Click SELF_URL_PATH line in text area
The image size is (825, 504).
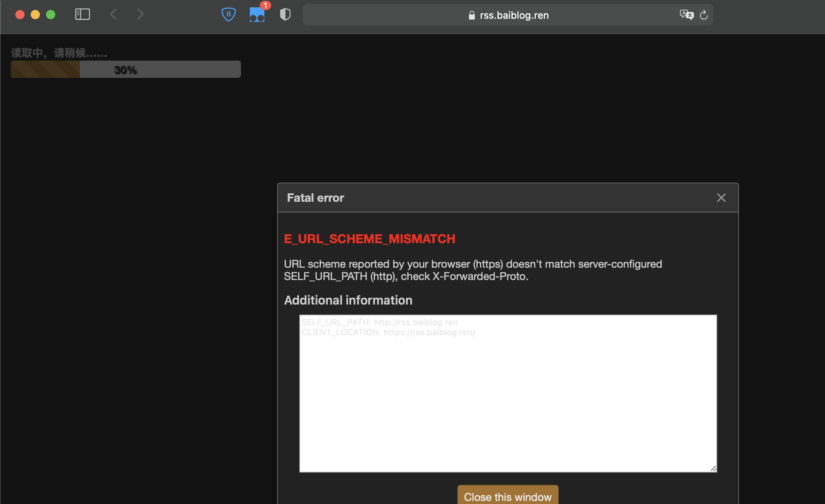[379, 322]
